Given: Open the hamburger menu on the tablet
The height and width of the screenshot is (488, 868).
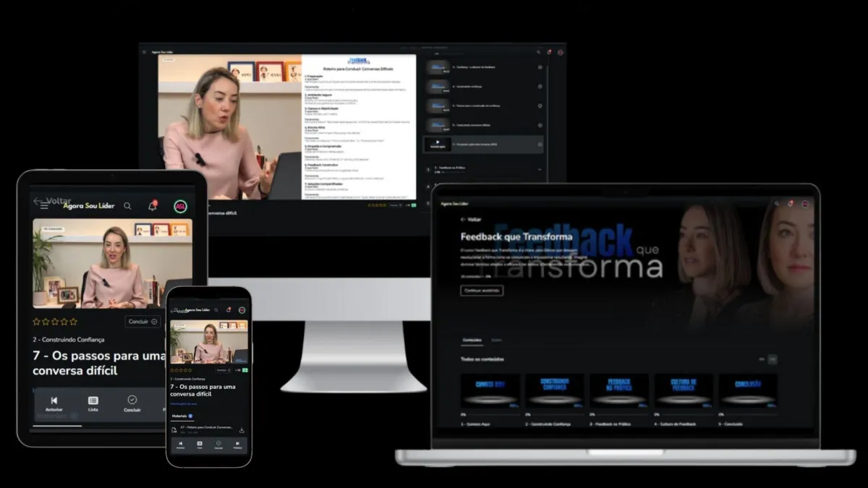Looking at the screenshot, I should (44, 206).
